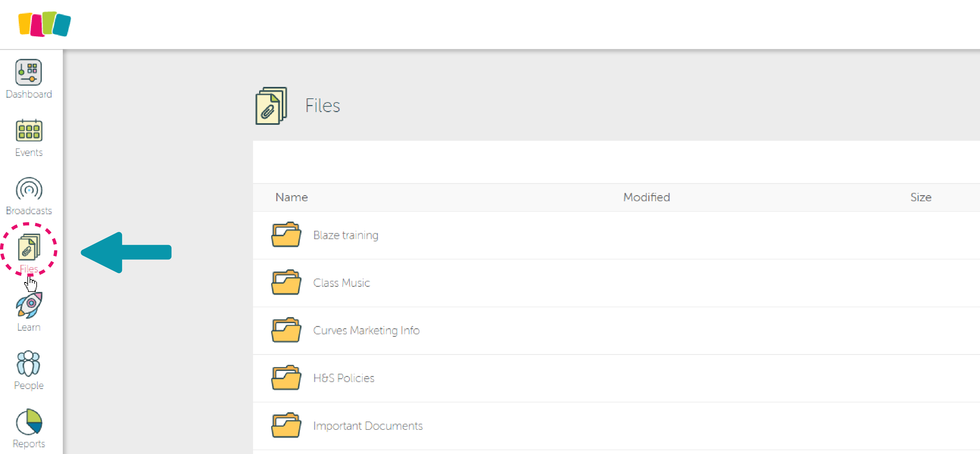Open the Curves Marketing Info folder name

(367, 330)
